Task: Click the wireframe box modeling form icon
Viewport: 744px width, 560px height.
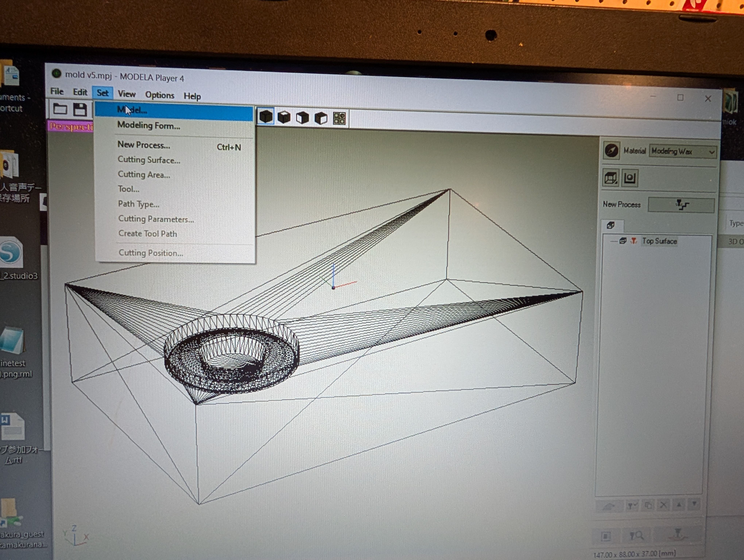Action: click(611, 178)
